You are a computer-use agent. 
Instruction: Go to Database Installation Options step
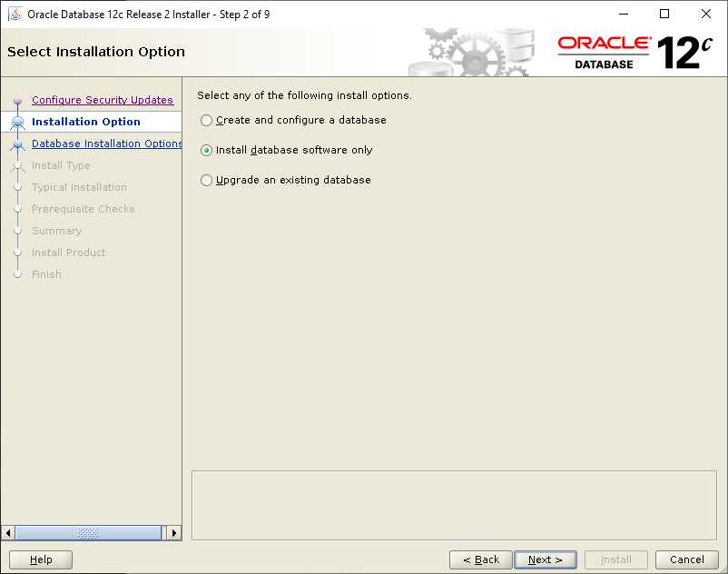tap(106, 143)
